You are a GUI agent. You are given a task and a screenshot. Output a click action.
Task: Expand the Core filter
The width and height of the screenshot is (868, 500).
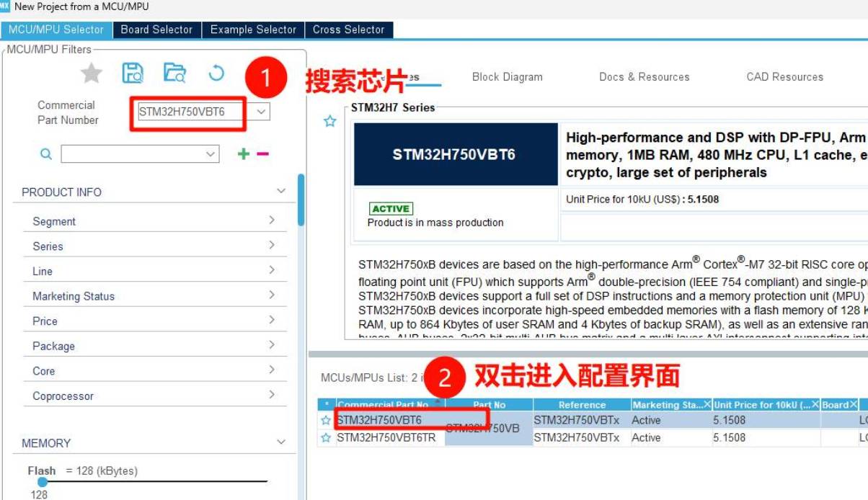pos(272,370)
